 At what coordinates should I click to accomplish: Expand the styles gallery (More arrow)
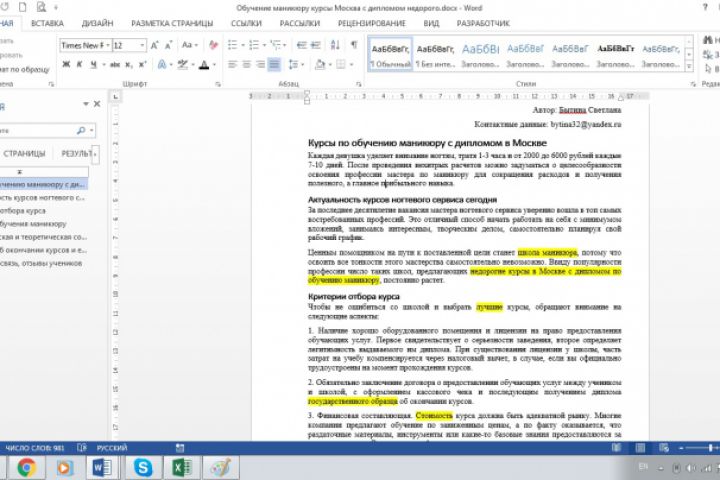coord(689,67)
